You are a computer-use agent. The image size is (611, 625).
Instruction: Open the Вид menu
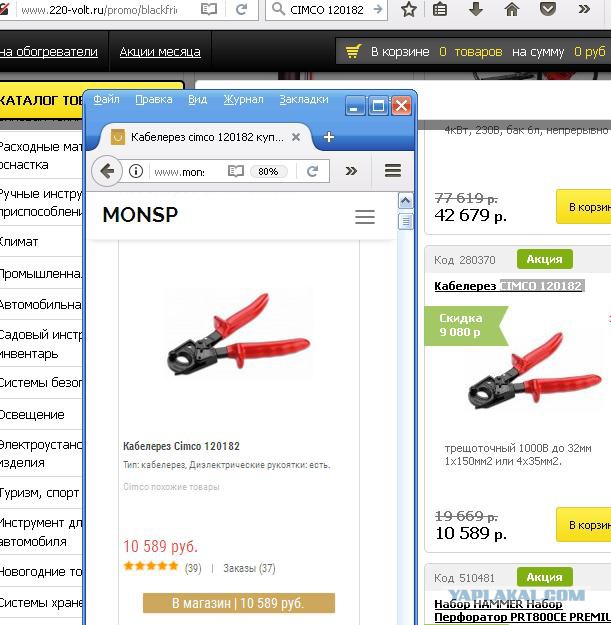198,99
